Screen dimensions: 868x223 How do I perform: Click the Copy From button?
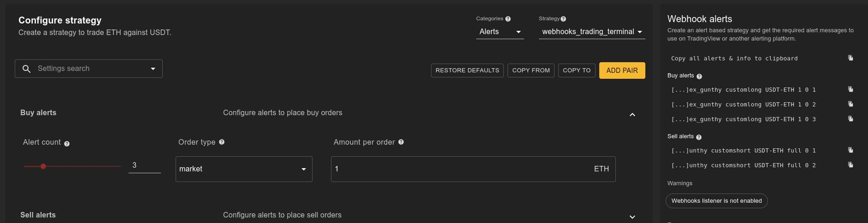pos(531,70)
